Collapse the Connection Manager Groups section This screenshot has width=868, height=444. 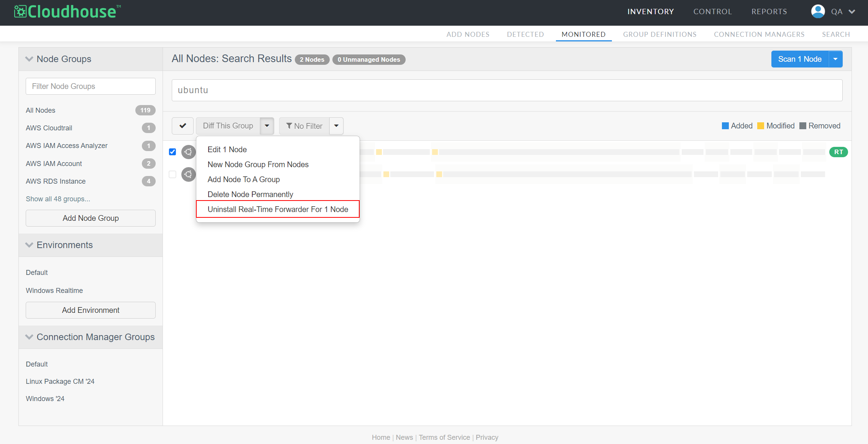29,337
